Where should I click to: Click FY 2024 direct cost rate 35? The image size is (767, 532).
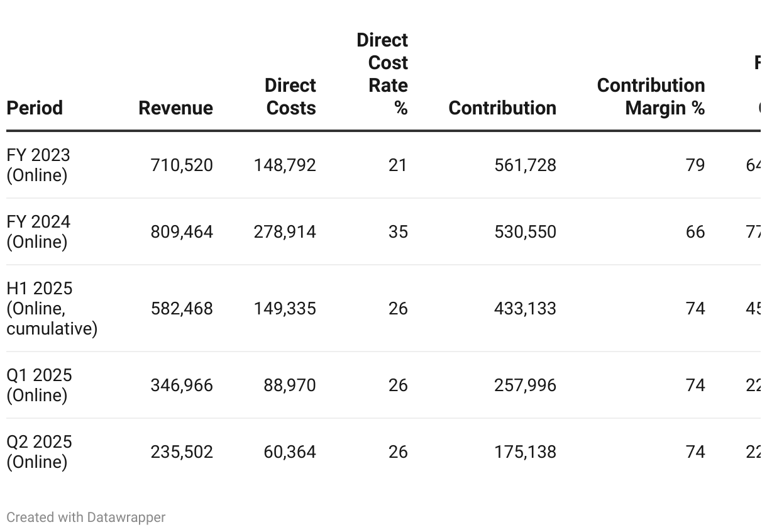(x=398, y=231)
